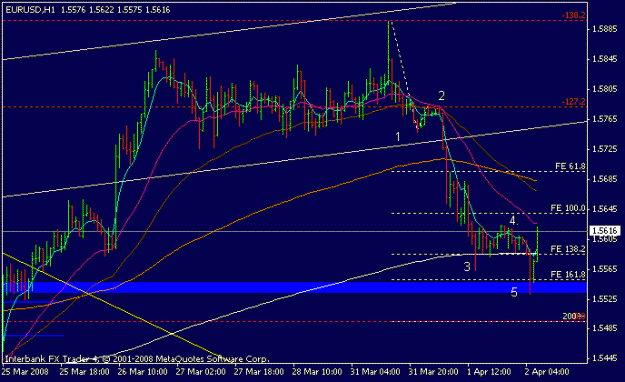Image resolution: width=625 pixels, height=382 pixels.
Task: Click the 1.5845 price axis value
Action: click(605, 59)
